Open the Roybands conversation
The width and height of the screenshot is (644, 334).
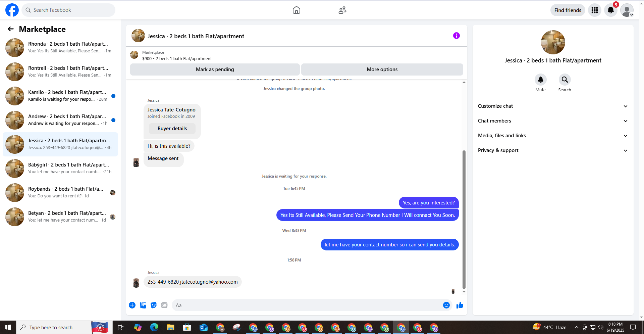[x=60, y=193]
